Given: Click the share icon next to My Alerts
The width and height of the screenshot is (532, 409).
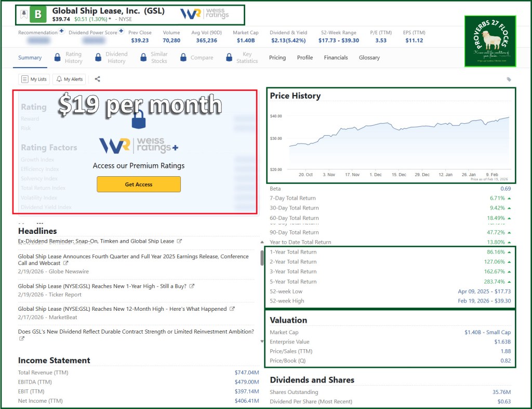Looking at the screenshot, I should pos(98,79).
